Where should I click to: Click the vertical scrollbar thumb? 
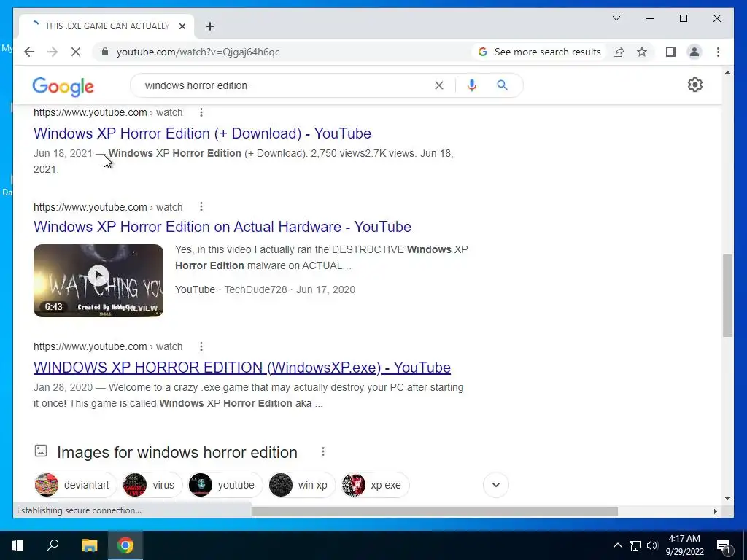(727, 295)
